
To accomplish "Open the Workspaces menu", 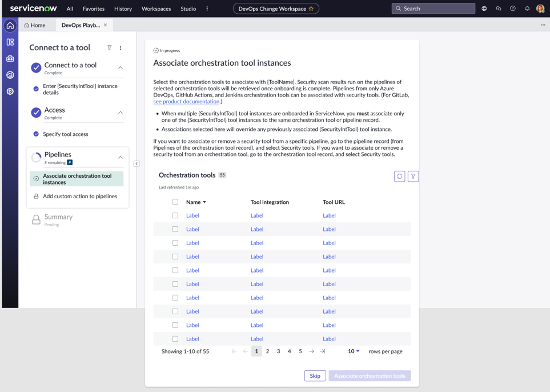I will click(x=156, y=9).
